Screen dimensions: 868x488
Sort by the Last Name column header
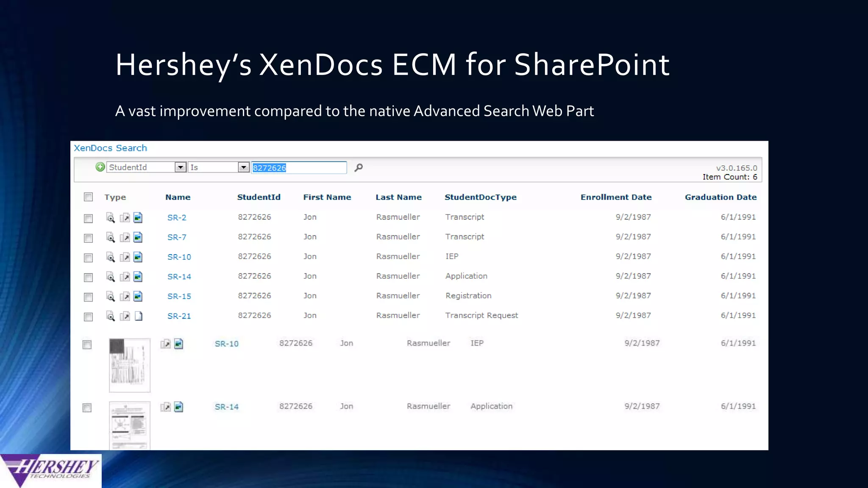[398, 197]
